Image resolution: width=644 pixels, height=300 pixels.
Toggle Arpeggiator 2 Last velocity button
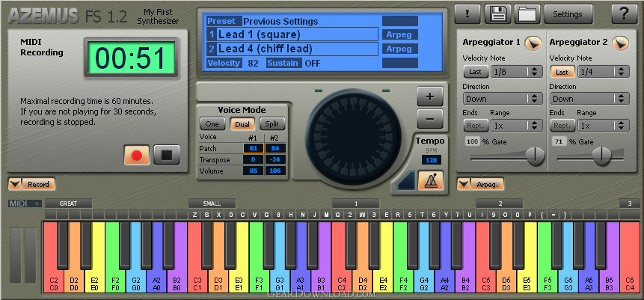click(x=562, y=72)
